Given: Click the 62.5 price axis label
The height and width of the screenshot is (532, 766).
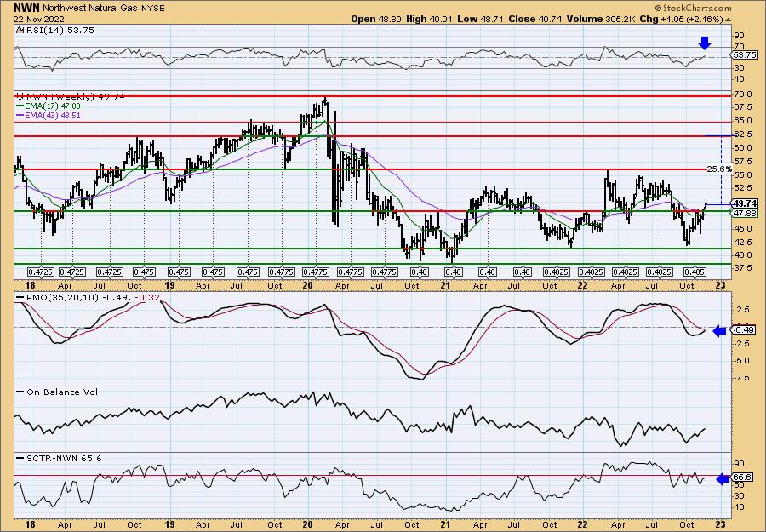Looking at the screenshot, I should (x=743, y=134).
